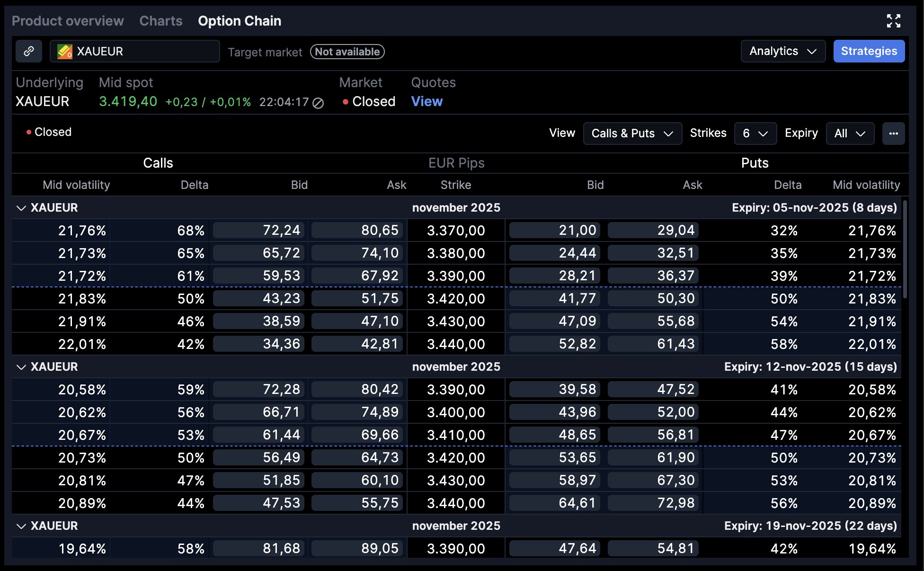Viewport: 924px width, 571px height.
Task: Open the Expiry dropdown set to All
Action: point(850,134)
